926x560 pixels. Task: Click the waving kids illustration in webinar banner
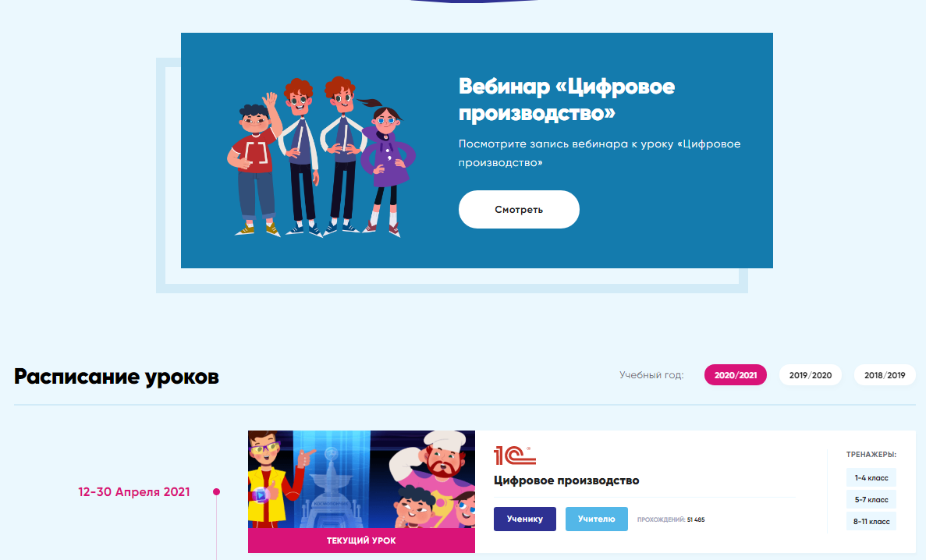pyautogui.click(x=321, y=157)
